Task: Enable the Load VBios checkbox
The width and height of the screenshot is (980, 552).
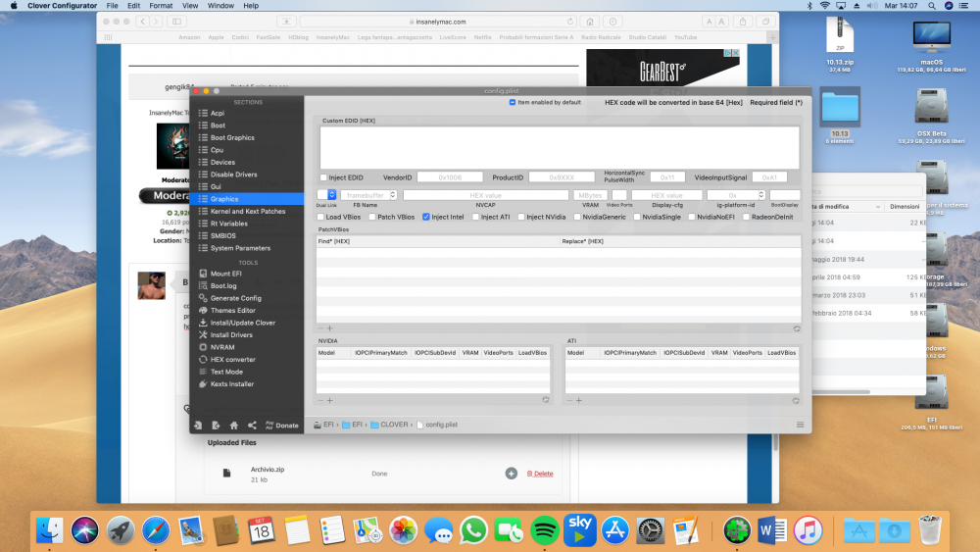Action: click(x=320, y=217)
